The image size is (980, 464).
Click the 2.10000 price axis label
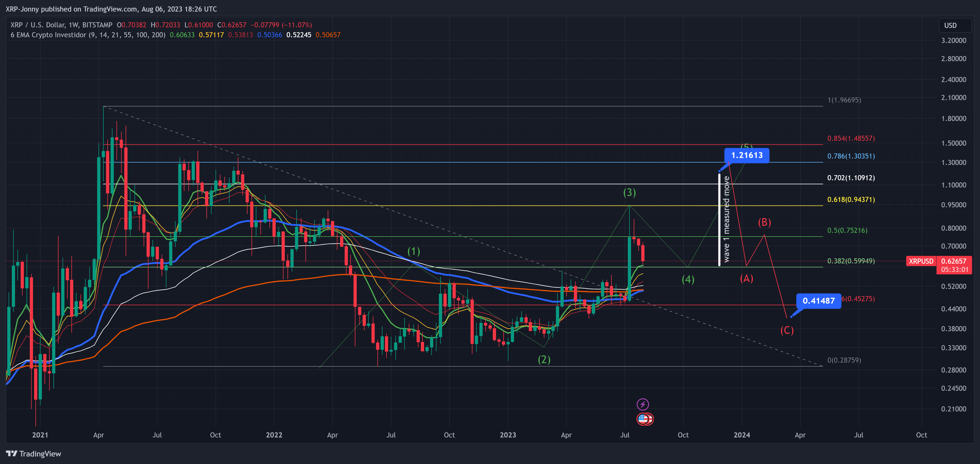click(x=953, y=98)
